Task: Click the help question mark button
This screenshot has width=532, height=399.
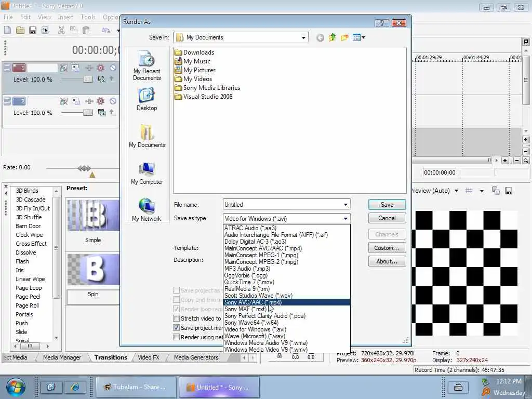Action: pyautogui.click(x=382, y=23)
